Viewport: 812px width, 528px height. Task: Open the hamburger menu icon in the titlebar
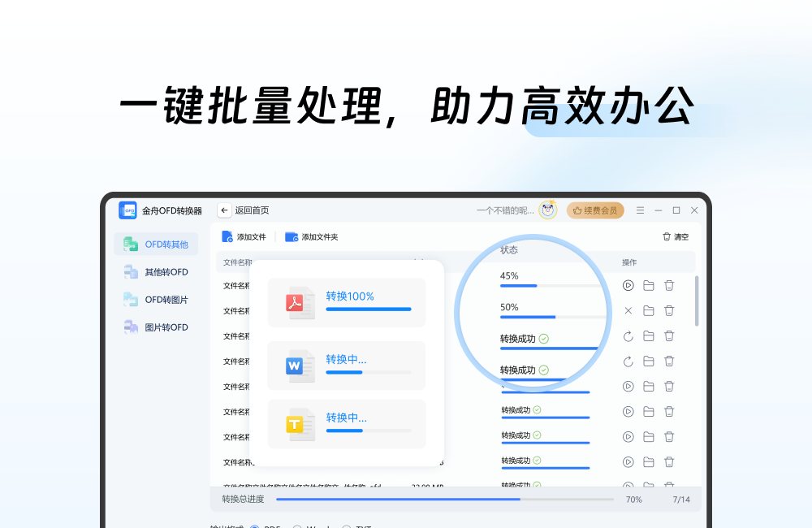tap(638, 210)
